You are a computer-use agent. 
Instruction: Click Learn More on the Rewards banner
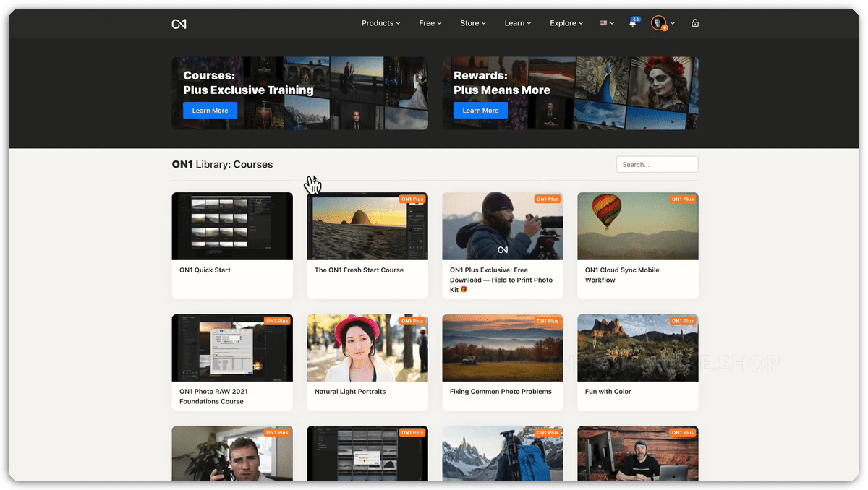coord(480,111)
